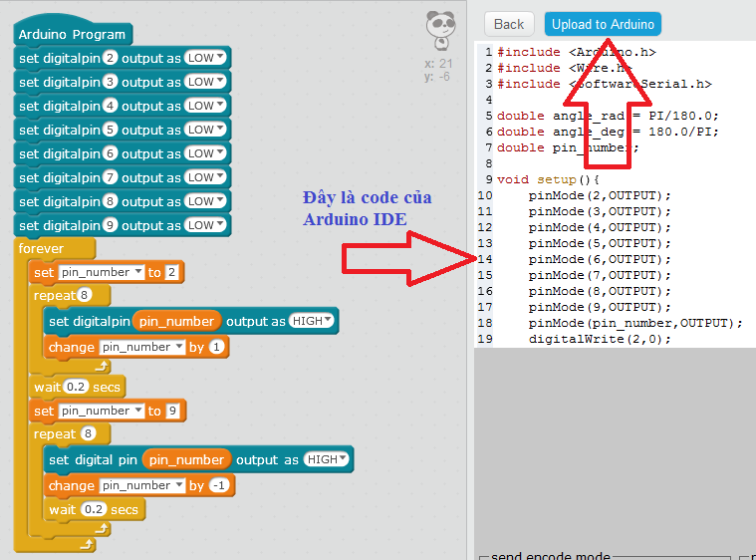Click code line 'void setup(){'

point(548,179)
